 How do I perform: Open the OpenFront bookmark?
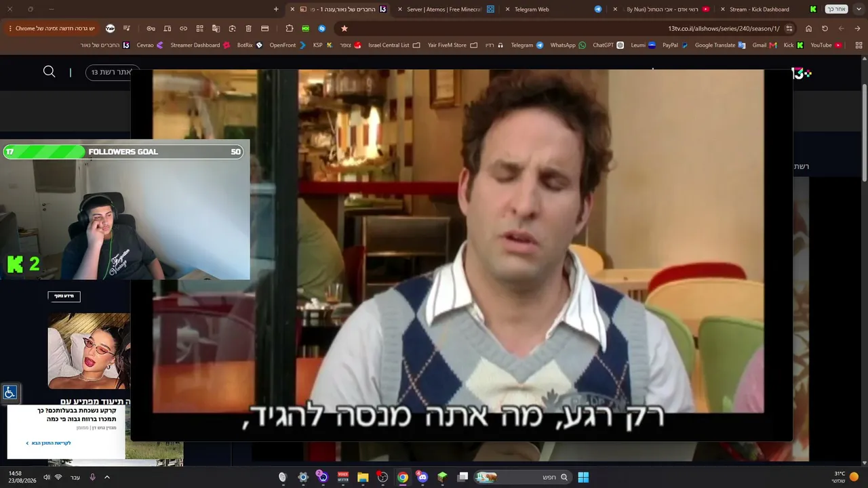pyautogui.click(x=288, y=45)
